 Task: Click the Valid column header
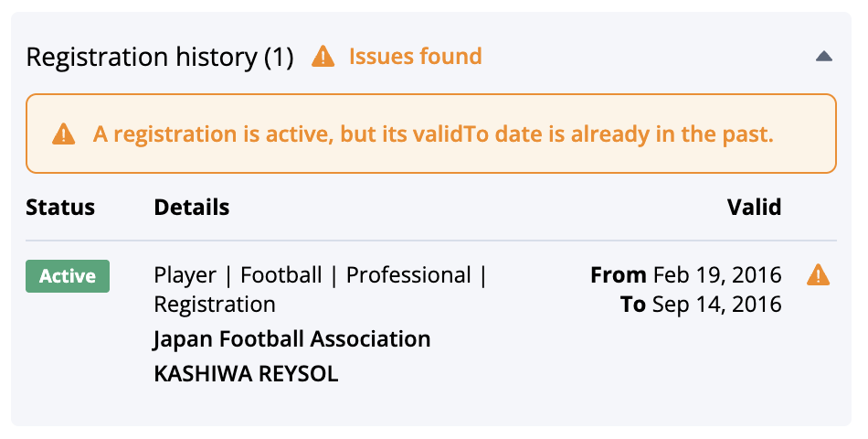tap(754, 208)
